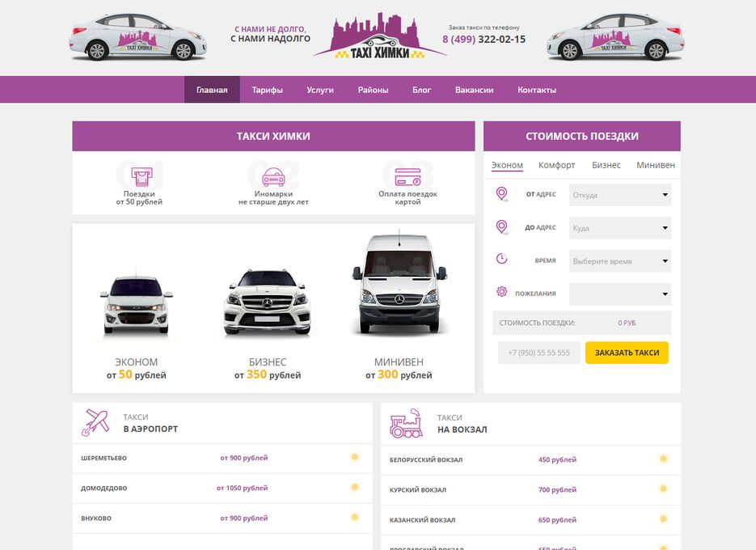Open the Блог menu item
This screenshot has width=756, height=550.
click(422, 90)
